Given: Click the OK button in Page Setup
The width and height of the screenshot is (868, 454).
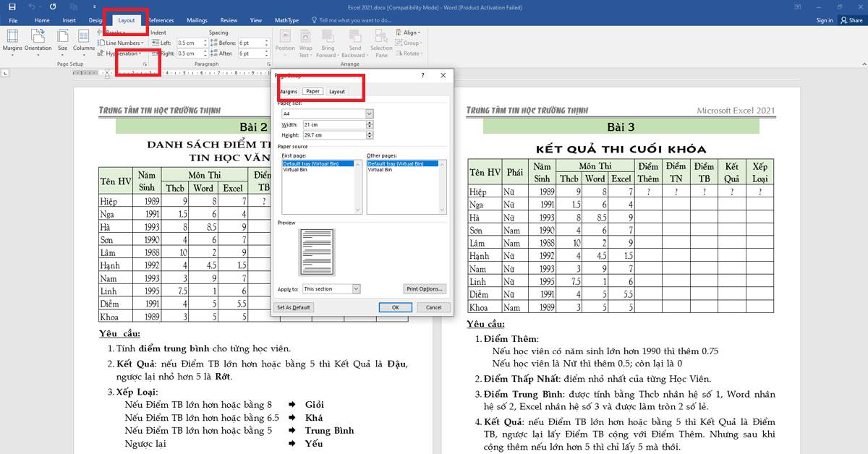Looking at the screenshot, I should (396, 307).
